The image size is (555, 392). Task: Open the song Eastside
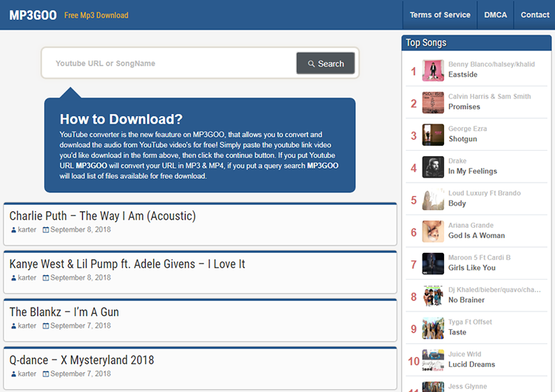462,75
